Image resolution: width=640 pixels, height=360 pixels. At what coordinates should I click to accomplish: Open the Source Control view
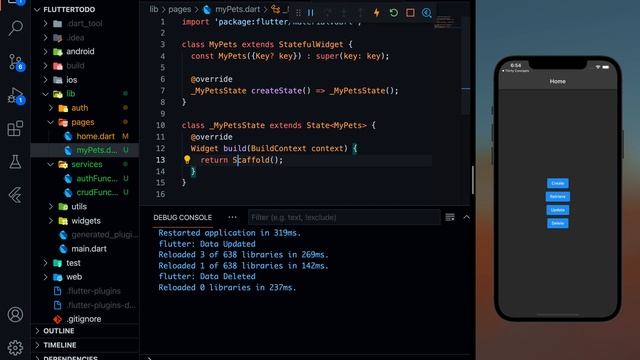coord(16,62)
